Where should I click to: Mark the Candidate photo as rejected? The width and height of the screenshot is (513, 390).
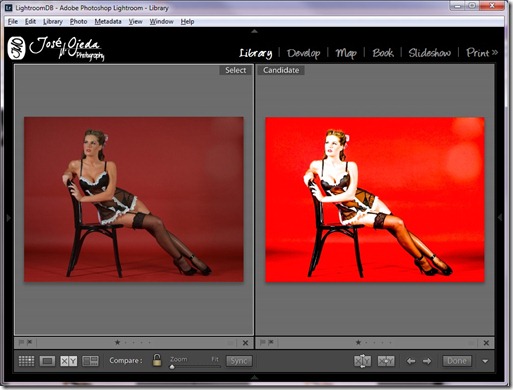coord(271,342)
